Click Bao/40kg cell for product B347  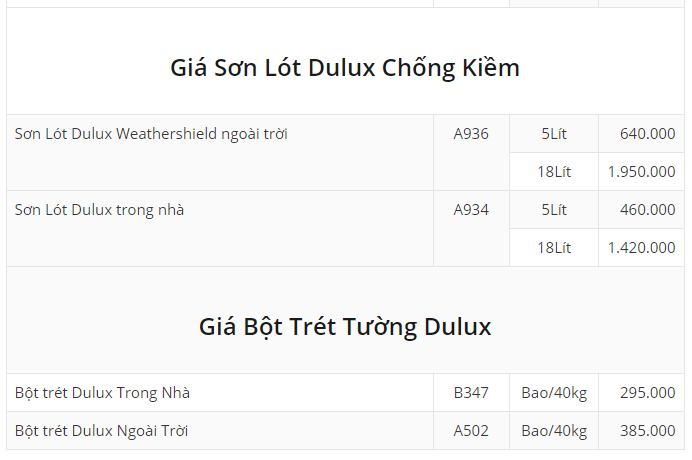[x=554, y=393]
